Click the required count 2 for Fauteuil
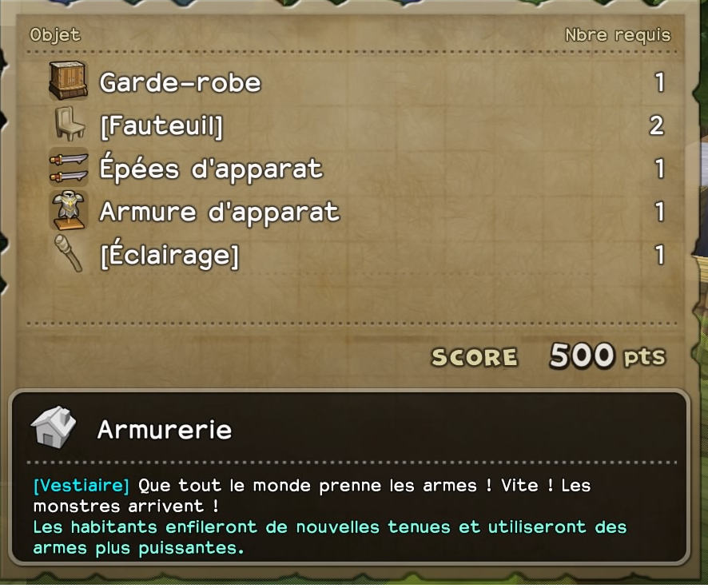This screenshot has height=588, width=708. [x=657, y=126]
